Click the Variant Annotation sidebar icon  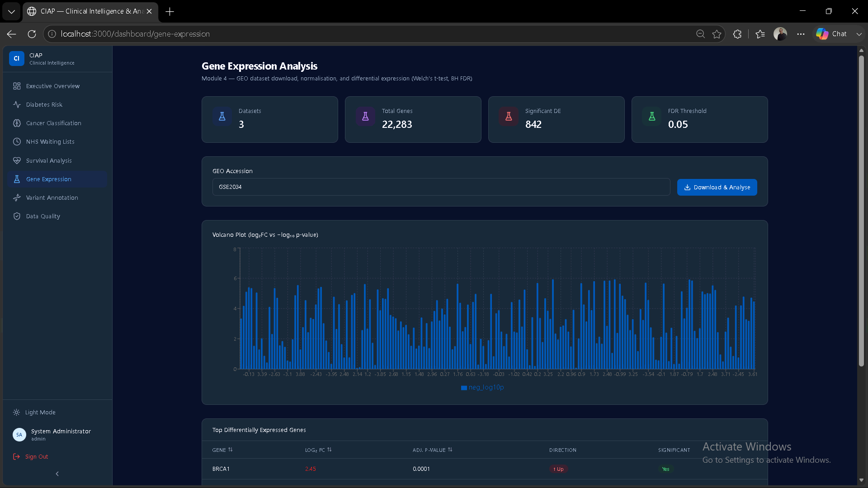tap(17, 197)
